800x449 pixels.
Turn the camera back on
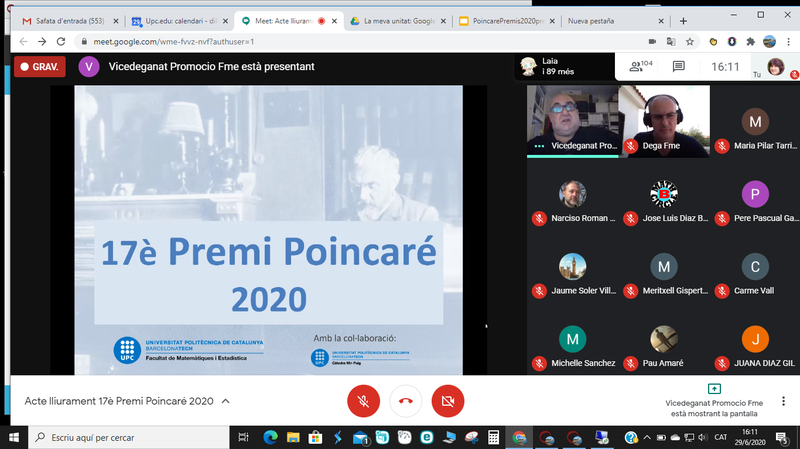point(448,401)
